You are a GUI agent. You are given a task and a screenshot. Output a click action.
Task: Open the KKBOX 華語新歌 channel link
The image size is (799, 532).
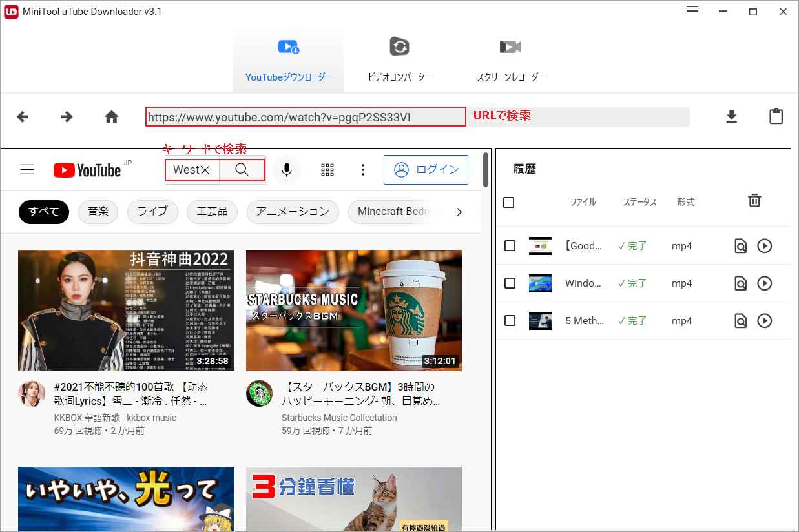tap(115, 418)
